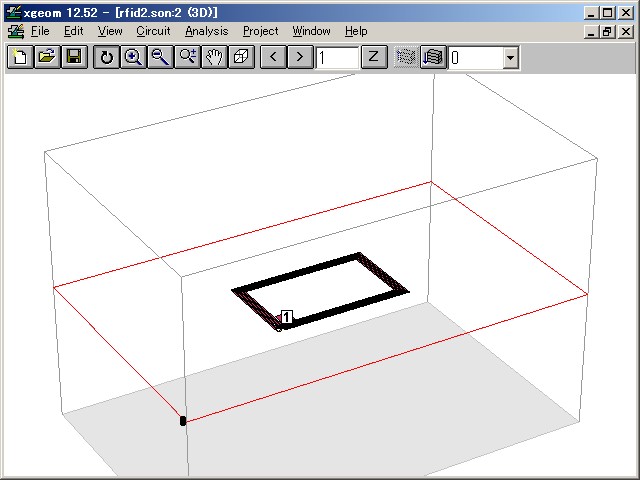Maximize the xgeom application window
Image resolution: width=640 pixels, height=480 pixels.
coord(608,13)
